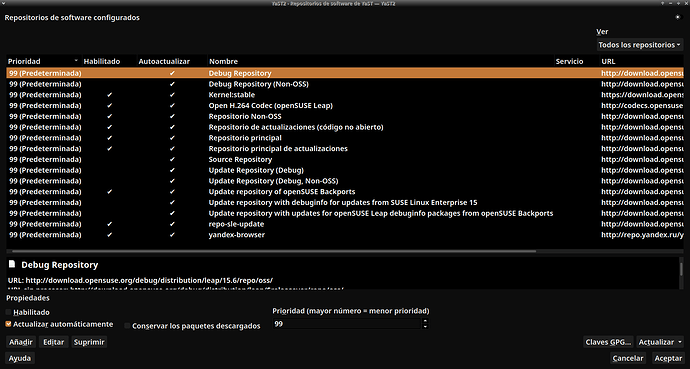Click Habilitado checkmark for Kernel:stable
The image size is (690, 369).
110,95
